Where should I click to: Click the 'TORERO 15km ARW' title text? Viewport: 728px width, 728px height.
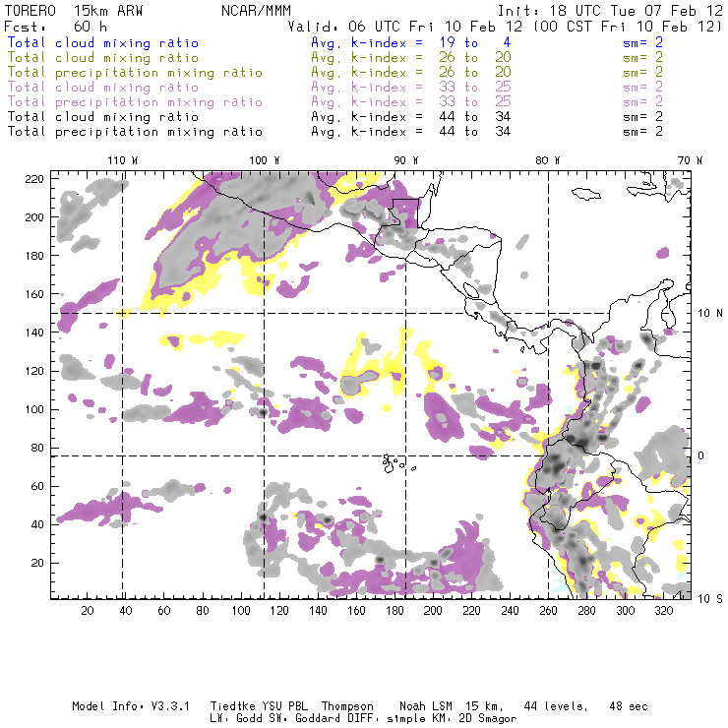coord(74,10)
